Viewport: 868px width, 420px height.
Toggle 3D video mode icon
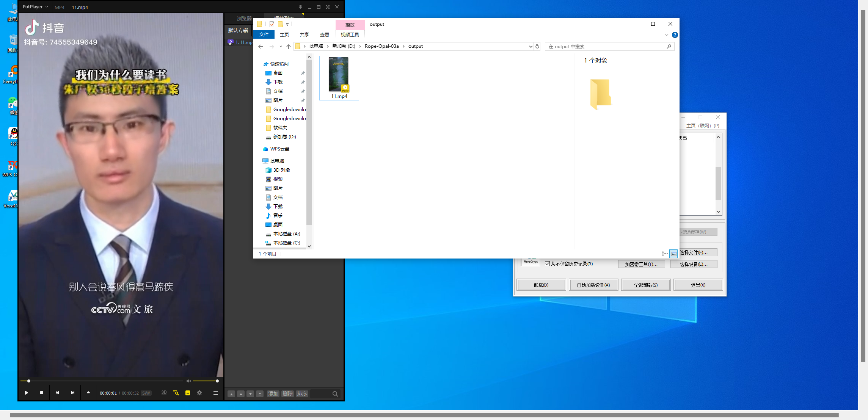pyautogui.click(x=164, y=393)
